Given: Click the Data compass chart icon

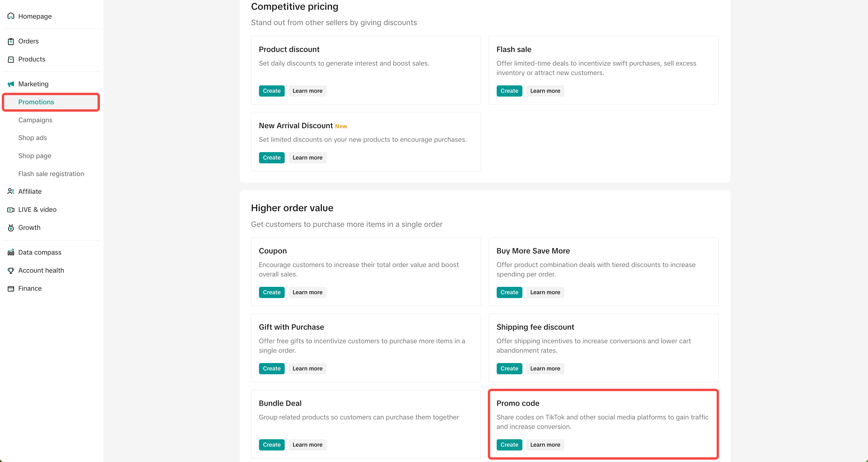Looking at the screenshot, I should pos(11,252).
